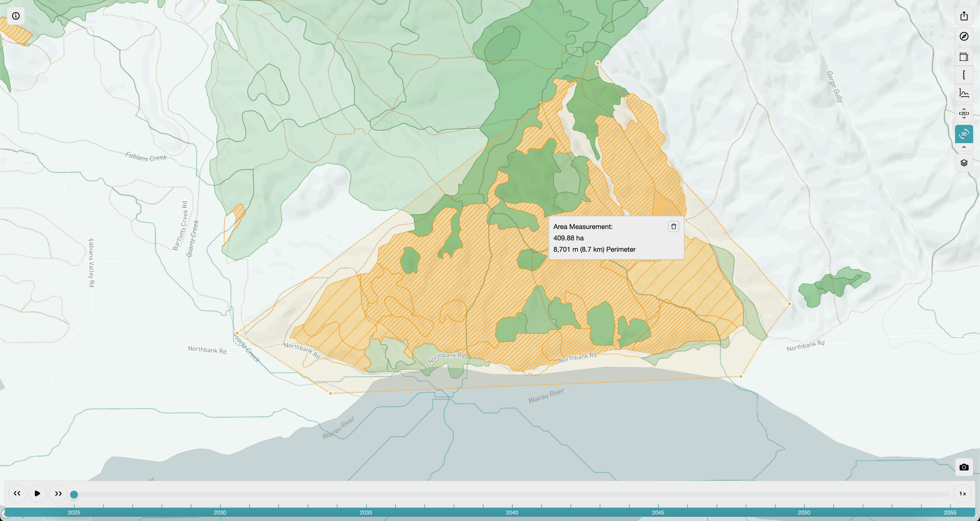Click the 'Fabians Valley Rd' map label
980x521 pixels.
click(91, 263)
